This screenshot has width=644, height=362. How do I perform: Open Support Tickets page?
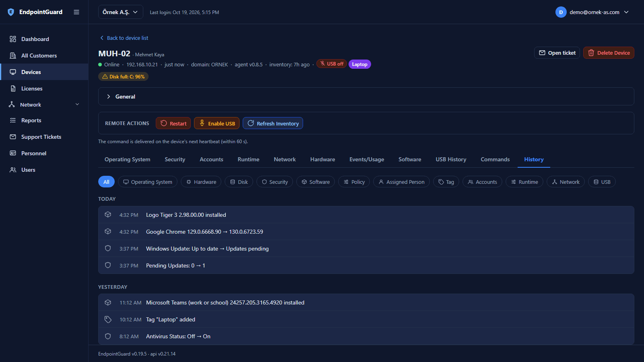point(44,137)
